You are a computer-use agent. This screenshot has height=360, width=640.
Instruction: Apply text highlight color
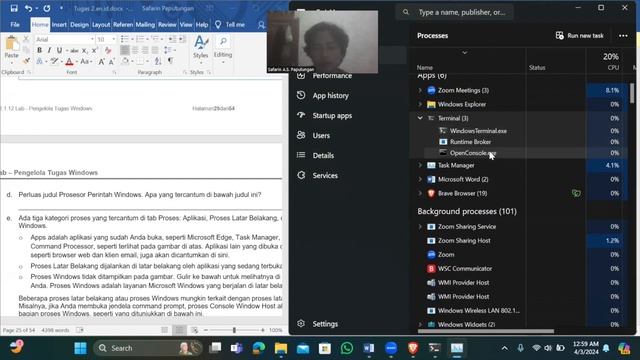[x=54, y=62]
